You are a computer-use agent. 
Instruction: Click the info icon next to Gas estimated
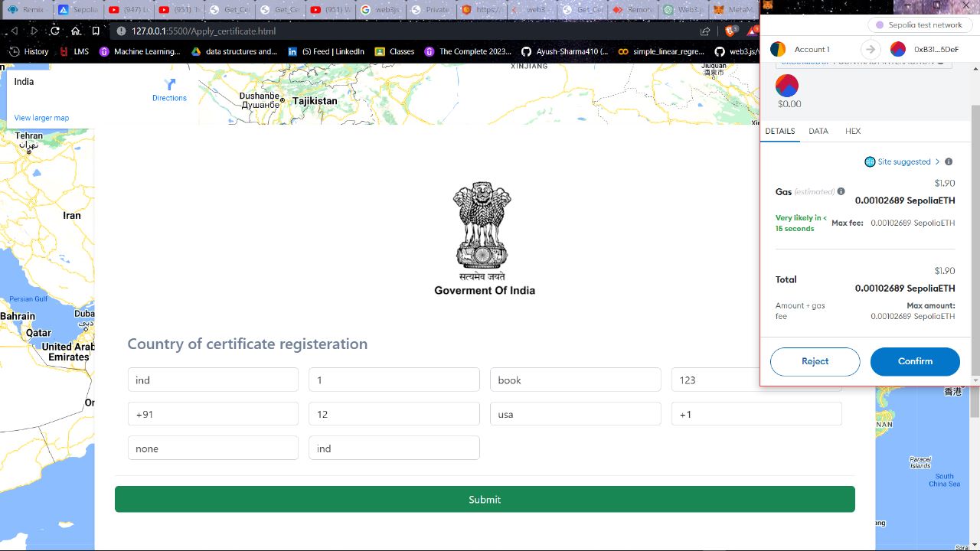point(841,191)
